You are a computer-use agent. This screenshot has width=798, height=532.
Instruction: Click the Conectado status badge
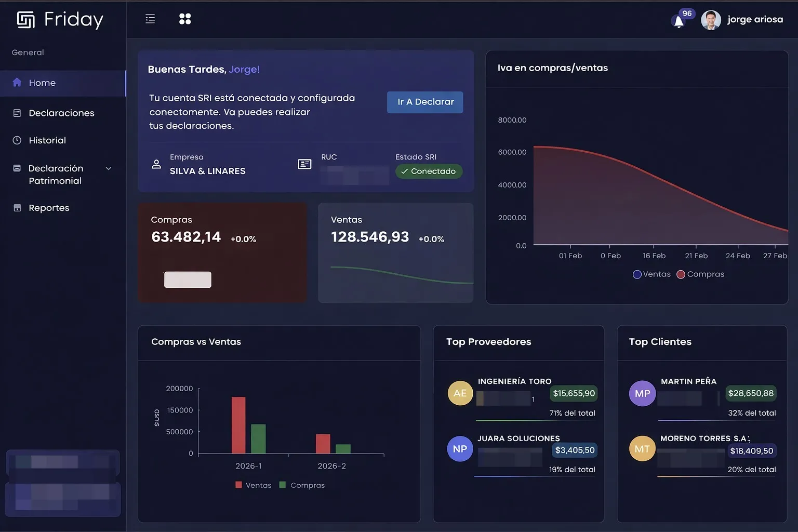click(429, 171)
